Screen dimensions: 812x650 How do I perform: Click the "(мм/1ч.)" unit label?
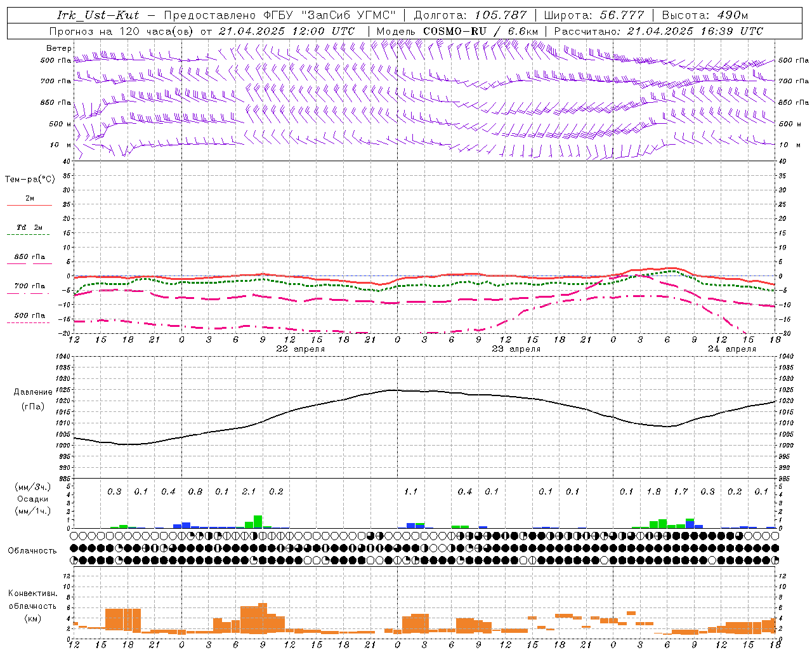click(32, 511)
